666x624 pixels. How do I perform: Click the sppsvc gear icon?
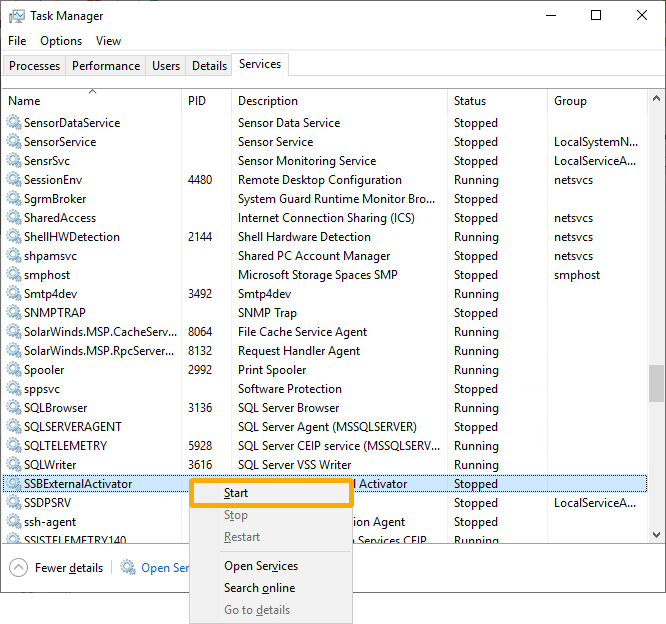[14, 388]
